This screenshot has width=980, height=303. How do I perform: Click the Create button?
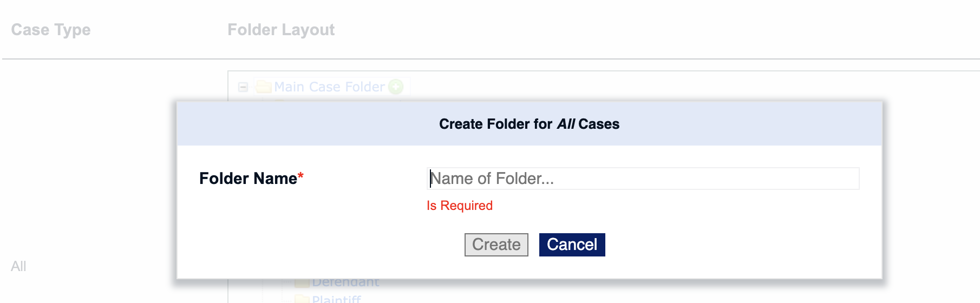coord(496,245)
